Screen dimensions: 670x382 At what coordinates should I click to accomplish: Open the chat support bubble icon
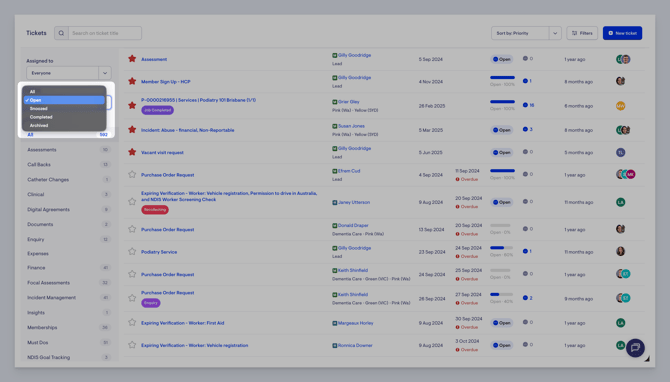(x=635, y=347)
